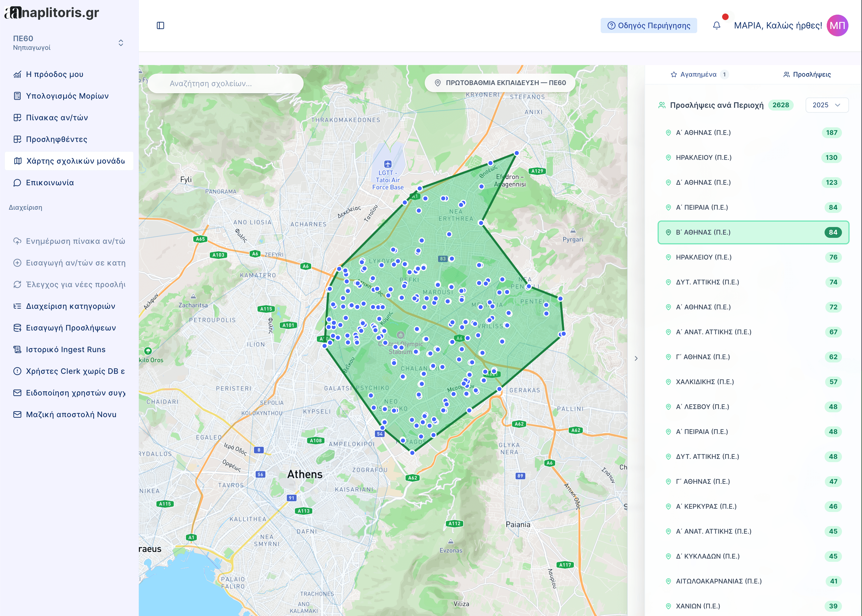Viewport: 862px width, 616px height.
Task: Select the Α΄ ΑΝΑΤ. ΑΤΤΙΚΗΣ row with 45
Action: (x=754, y=531)
